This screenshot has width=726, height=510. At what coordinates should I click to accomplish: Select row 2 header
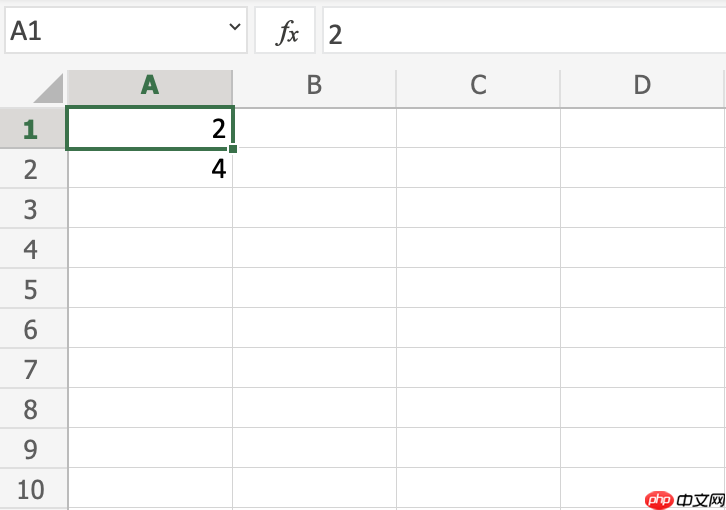[x=31, y=169]
